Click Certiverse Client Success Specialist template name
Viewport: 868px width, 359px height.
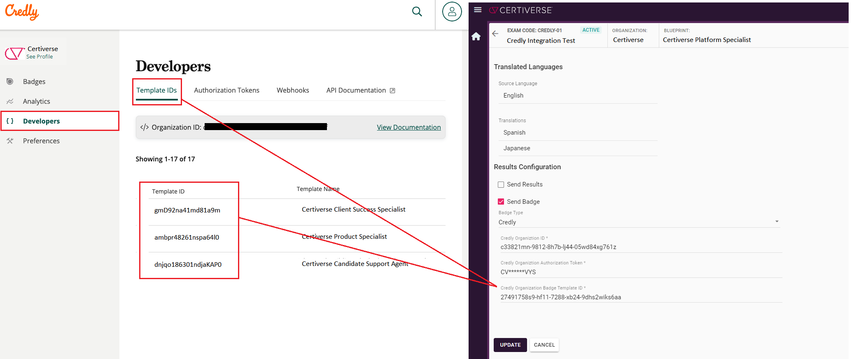(354, 210)
